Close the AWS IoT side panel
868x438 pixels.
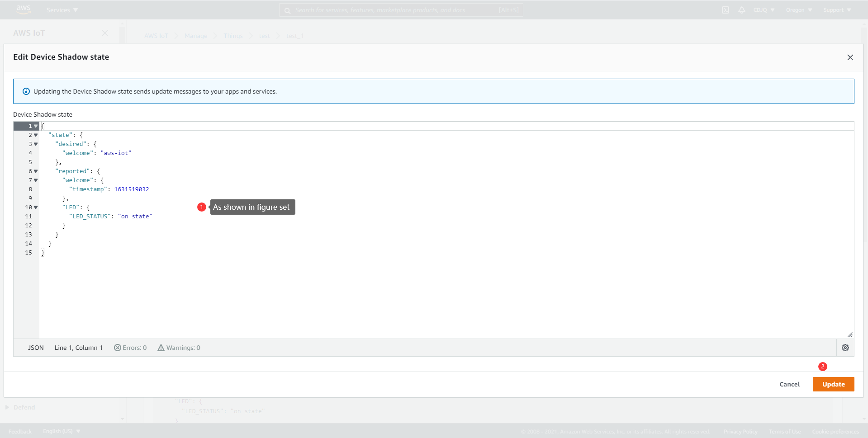point(105,33)
